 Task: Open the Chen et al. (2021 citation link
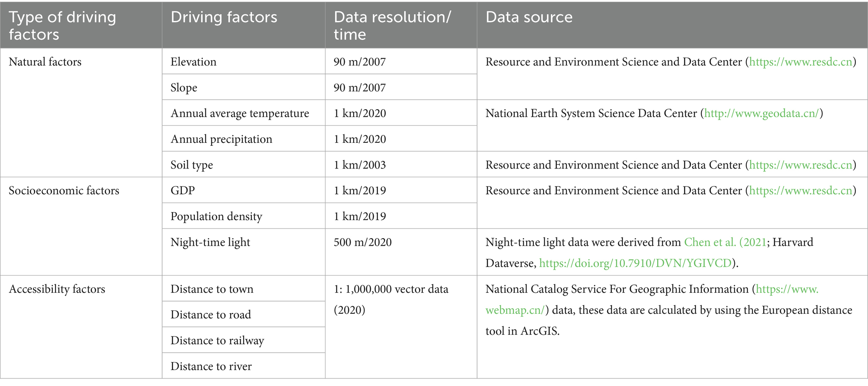[725, 242]
